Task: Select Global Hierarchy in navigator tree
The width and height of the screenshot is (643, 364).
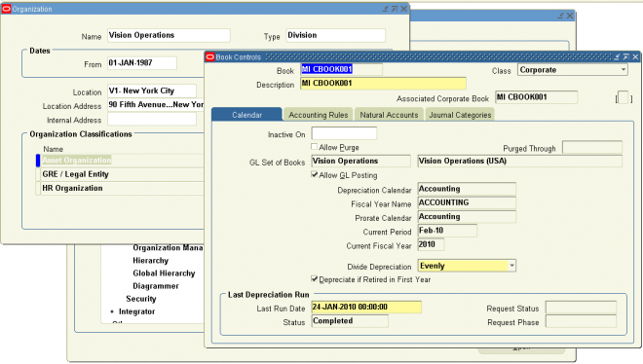Action: pos(164,273)
